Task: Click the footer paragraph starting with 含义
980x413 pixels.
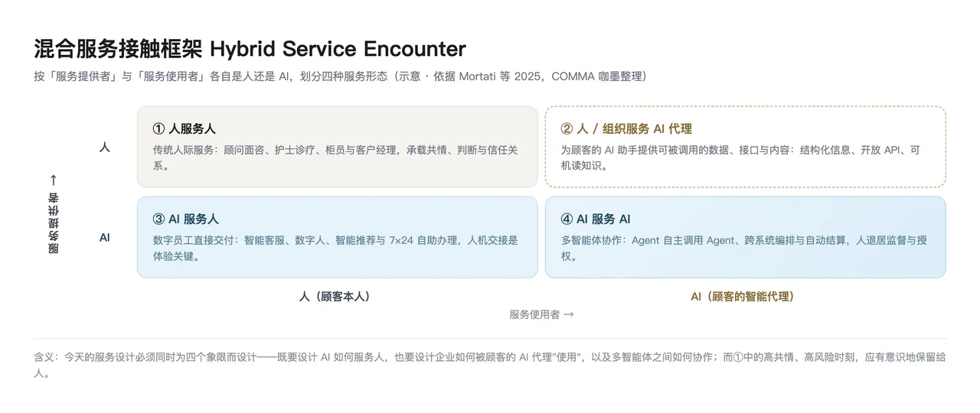Action: pos(490,366)
